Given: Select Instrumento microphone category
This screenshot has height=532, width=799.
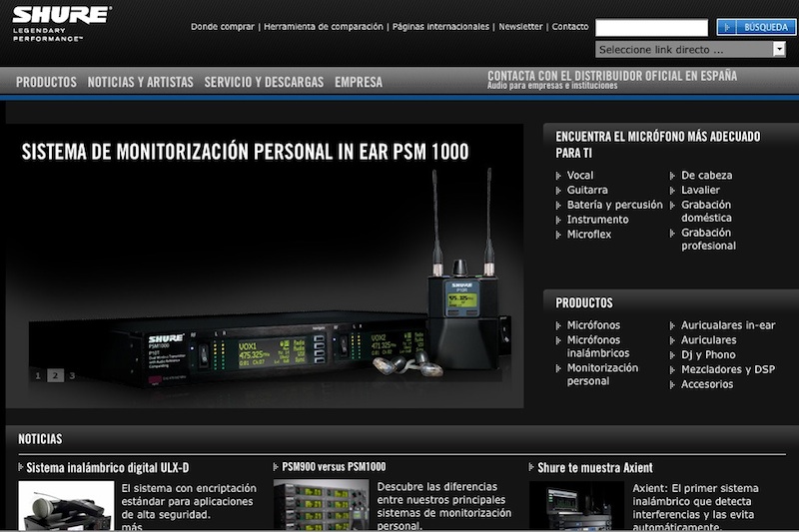Looking at the screenshot, I should [597, 220].
